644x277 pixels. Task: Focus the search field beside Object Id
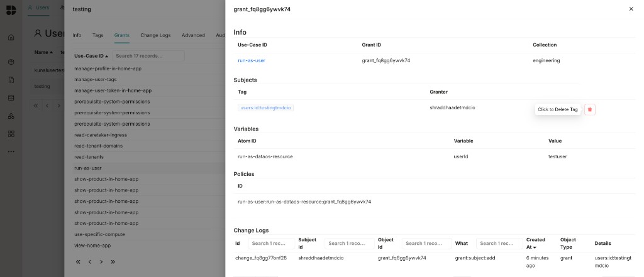[x=427, y=243]
